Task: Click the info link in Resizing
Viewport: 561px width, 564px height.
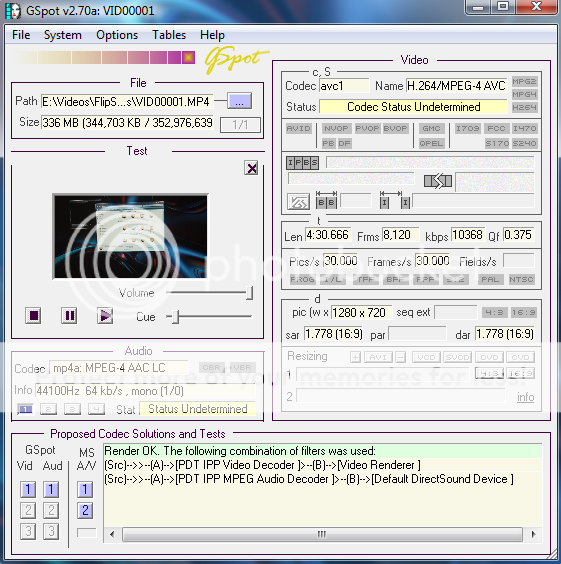Action: point(525,397)
